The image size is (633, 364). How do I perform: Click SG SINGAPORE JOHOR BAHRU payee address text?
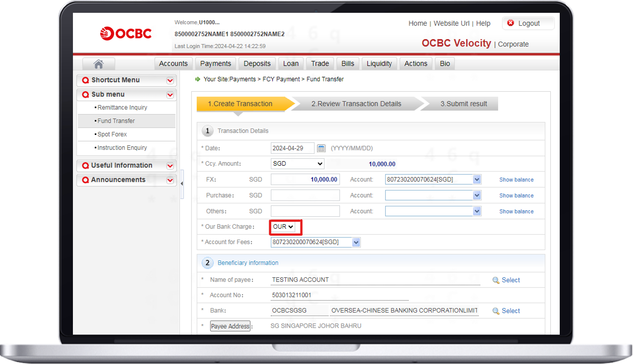(316, 326)
